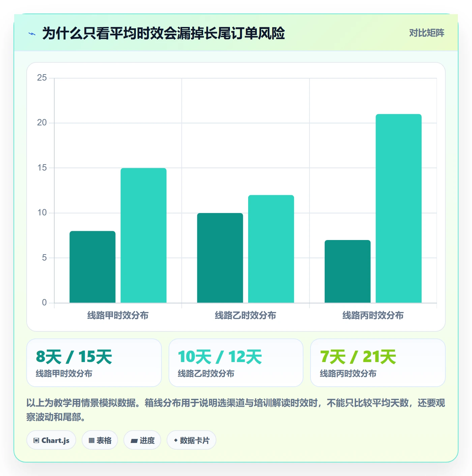Click the stat value 8天 / 15天
Screen dimensions: 472x476
point(74,357)
